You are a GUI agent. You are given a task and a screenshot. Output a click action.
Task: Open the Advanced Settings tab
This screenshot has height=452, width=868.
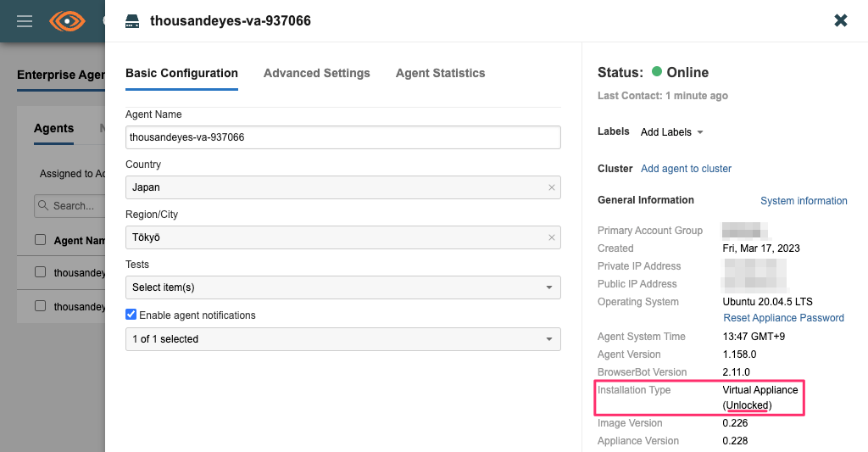click(x=317, y=73)
